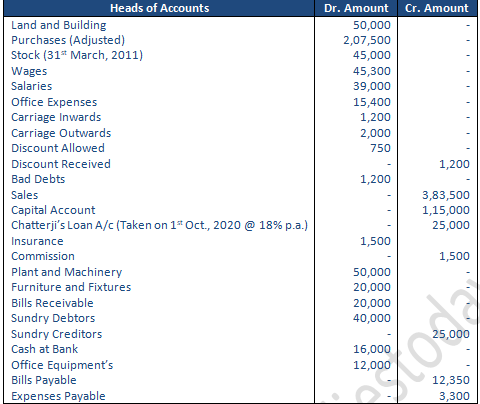Select the 39,000 Salaries amount
480x404 pixels.
click(x=372, y=86)
